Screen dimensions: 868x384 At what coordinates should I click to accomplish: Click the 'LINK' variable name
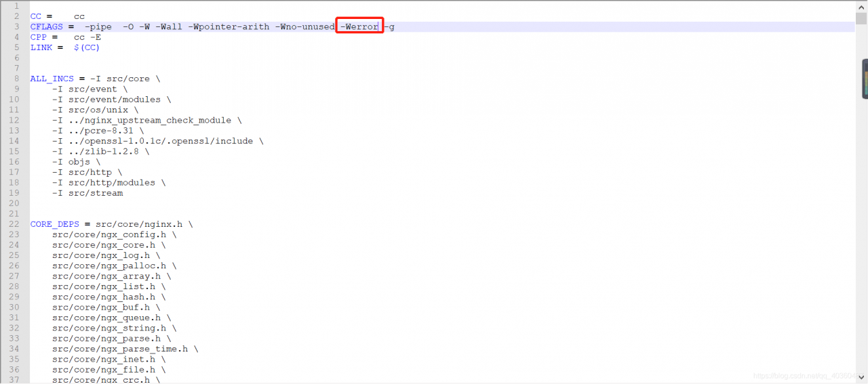click(x=41, y=47)
